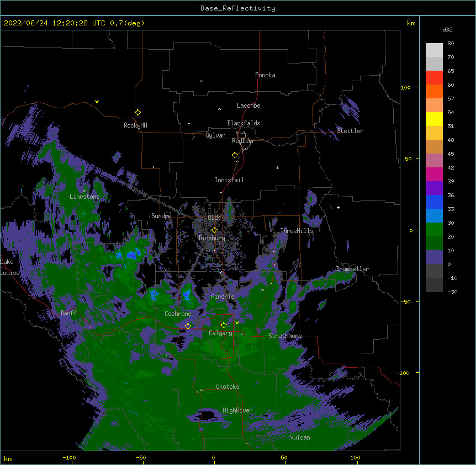This screenshot has height=465, width=476.
Task: Click the km unit label at top right
Action: point(411,23)
